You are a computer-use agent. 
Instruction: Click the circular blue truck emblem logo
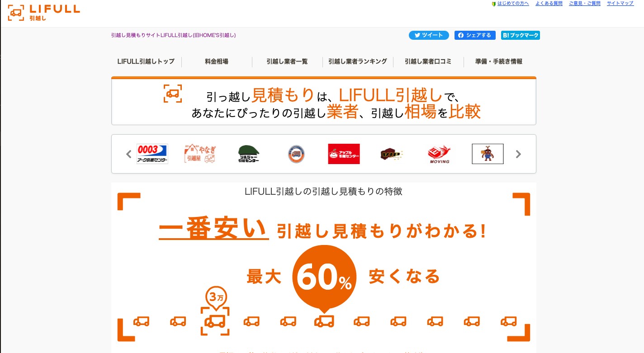pos(296,154)
